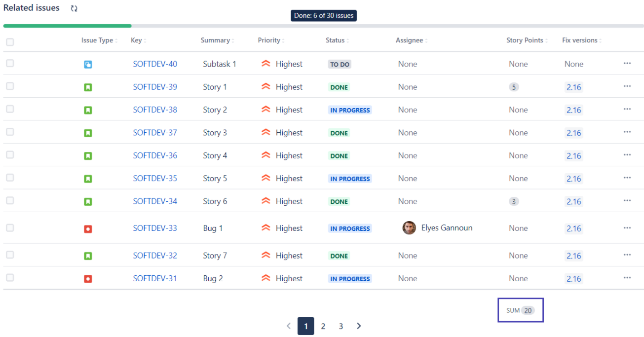Viewport: 644px width, 337px height.
Task: Click the refresh icon beside Related issues
Action: (74, 8)
